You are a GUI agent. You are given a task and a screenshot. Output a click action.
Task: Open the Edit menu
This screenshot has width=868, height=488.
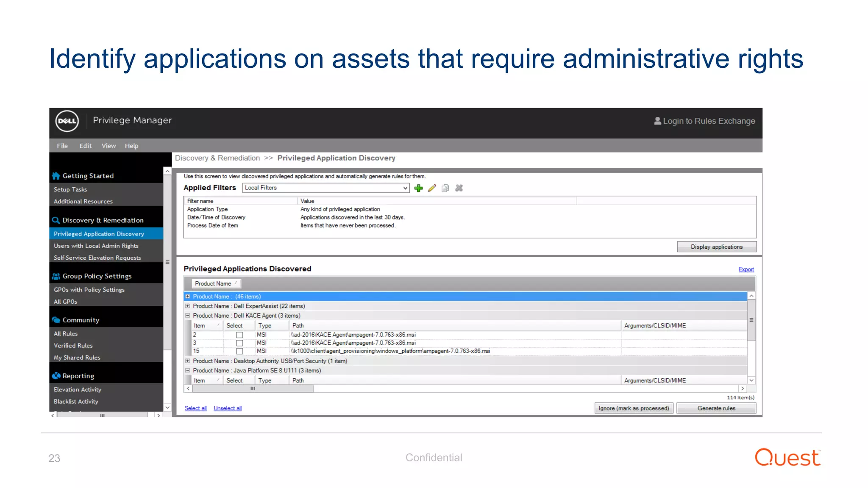tap(86, 146)
